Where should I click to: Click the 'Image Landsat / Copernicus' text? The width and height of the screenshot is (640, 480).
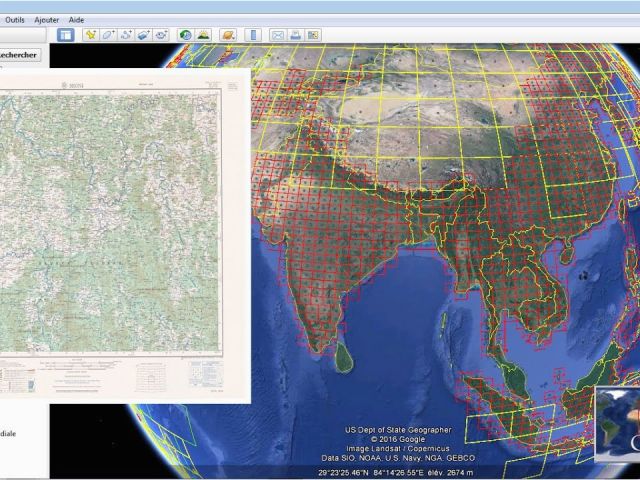398,449
